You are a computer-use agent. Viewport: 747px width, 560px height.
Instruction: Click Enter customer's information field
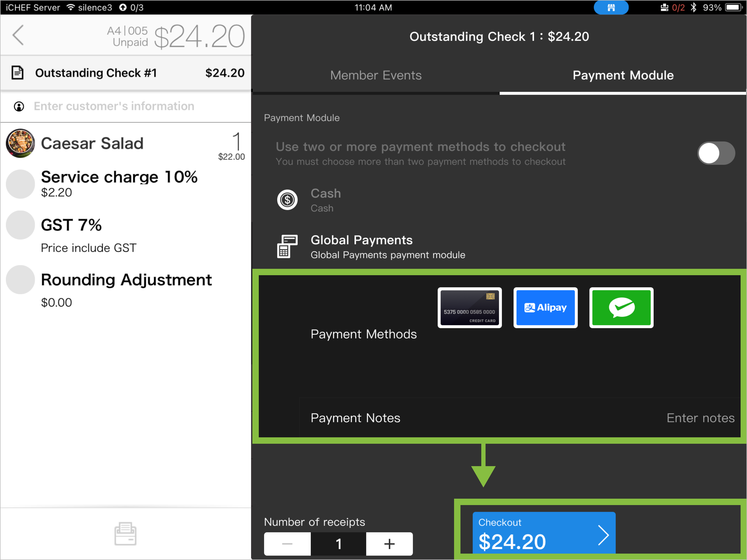pos(114,106)
